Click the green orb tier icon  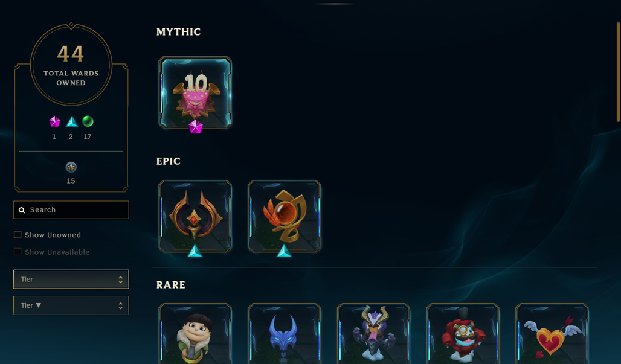click(88, 121)
